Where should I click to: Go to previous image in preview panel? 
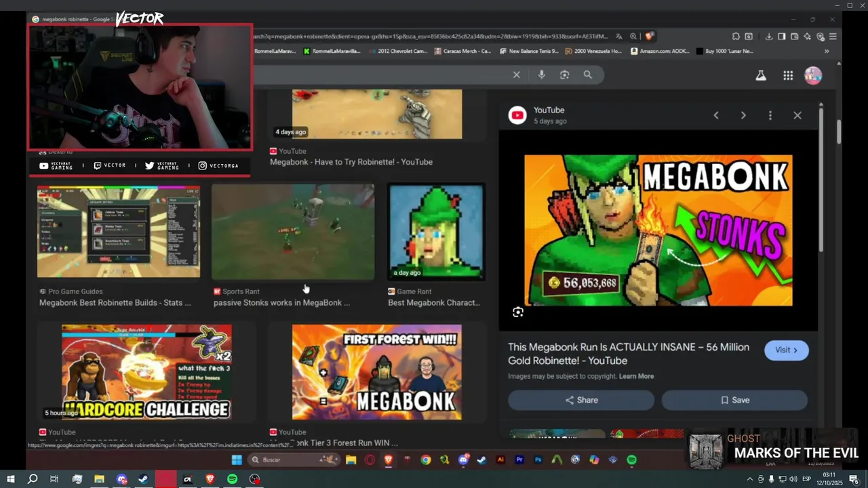716,115
